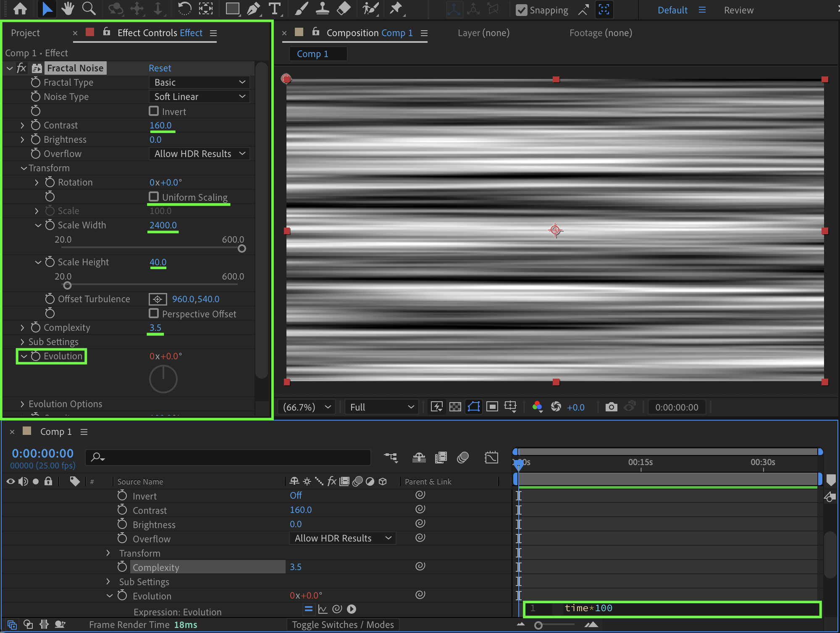Switch to the Review workspace
The image size is (840, 633).
[738, 10]
